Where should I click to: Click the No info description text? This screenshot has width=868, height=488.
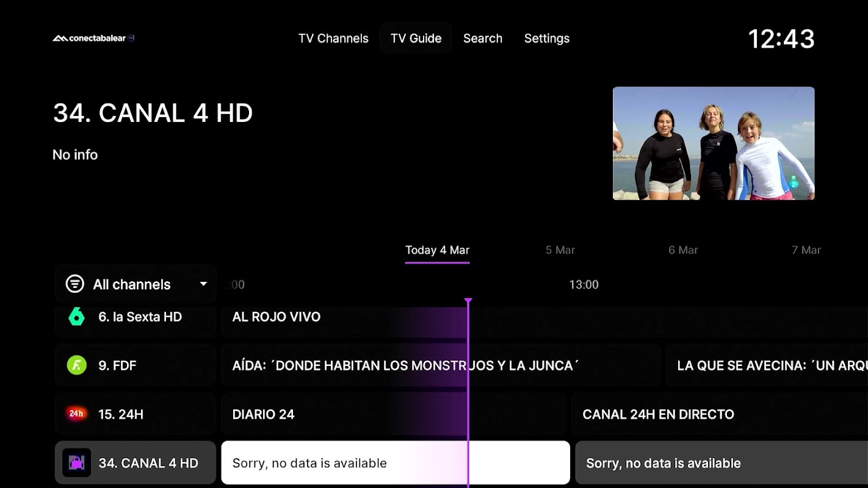click(75, 155)
